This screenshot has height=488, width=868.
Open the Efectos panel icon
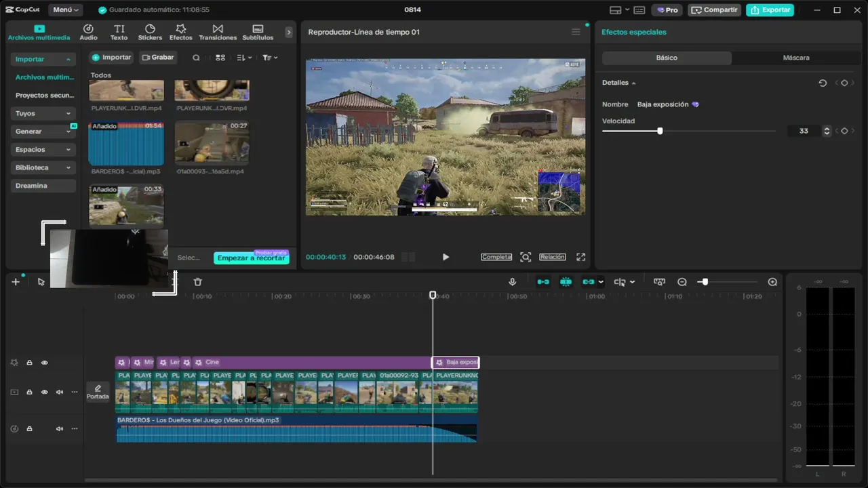tap(181, 32)
